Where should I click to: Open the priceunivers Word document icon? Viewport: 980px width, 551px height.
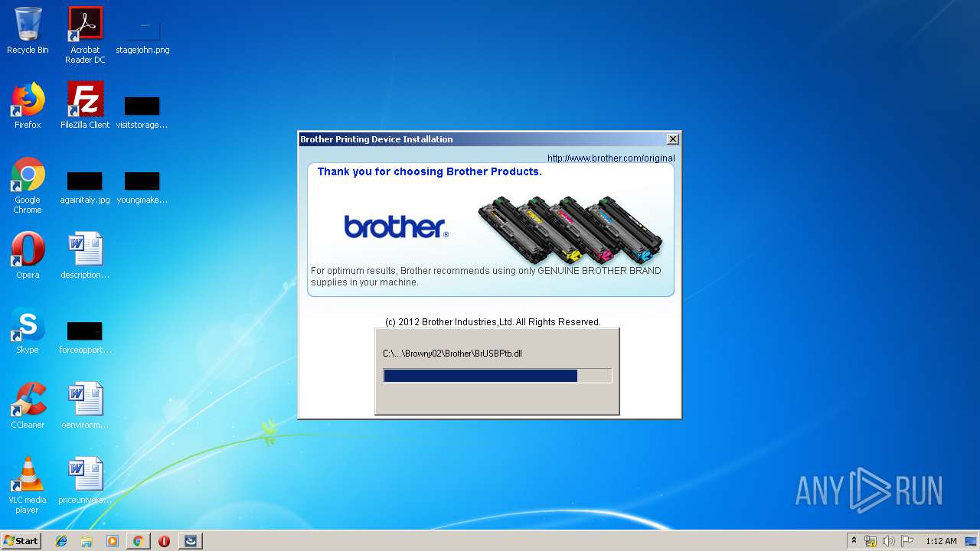(85, 481)
